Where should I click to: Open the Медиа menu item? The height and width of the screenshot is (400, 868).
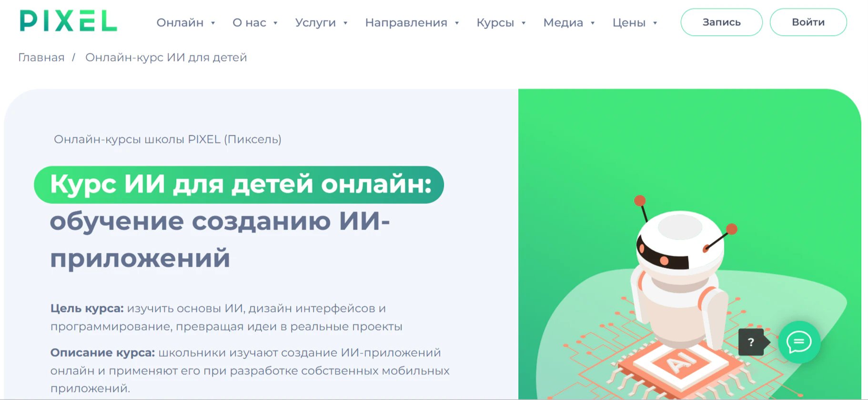pyautogui.click(x=563, y=22)
